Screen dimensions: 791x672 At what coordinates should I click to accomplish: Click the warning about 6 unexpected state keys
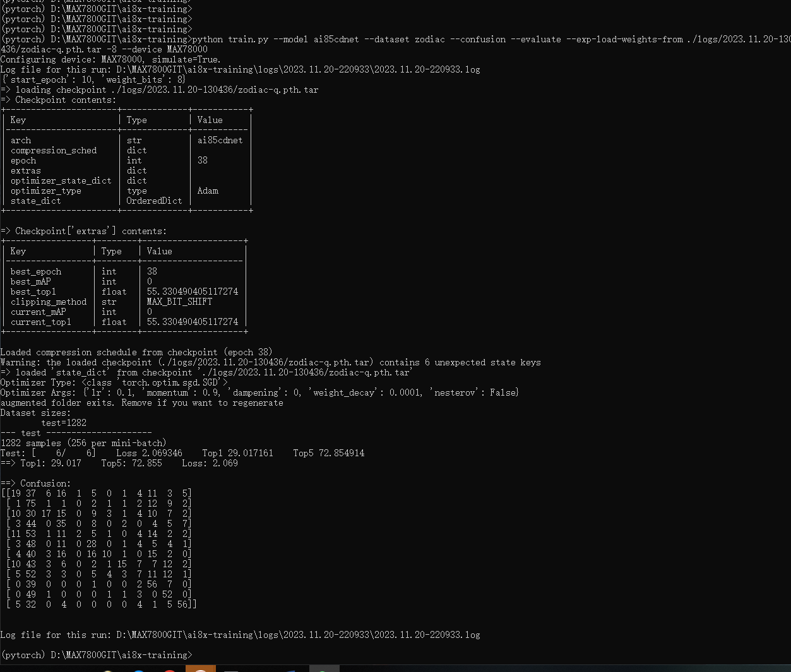[x=270, y=362]
